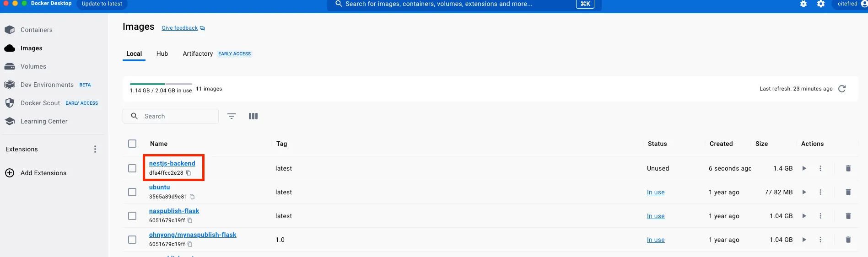The height and width of the screenshot is (257, 868).
Task: Open the settings gear icon in header
Action: [x=821, y=4]
